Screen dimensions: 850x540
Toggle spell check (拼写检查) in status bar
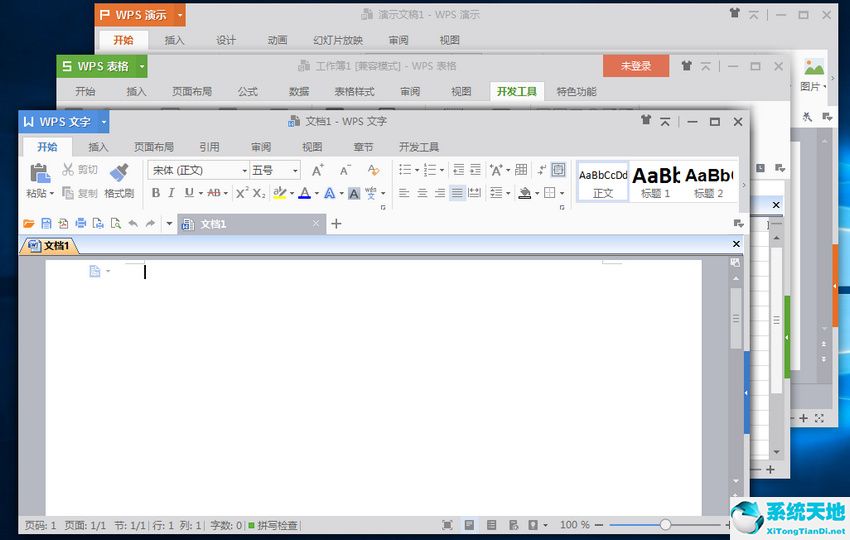[273, 525]
